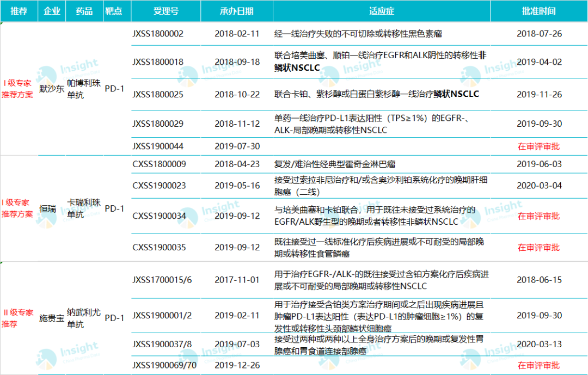Click Ⅰ级专家推荐方案 label for 恒瑞
Screen dimensions: 588x375
pos(17,208)
